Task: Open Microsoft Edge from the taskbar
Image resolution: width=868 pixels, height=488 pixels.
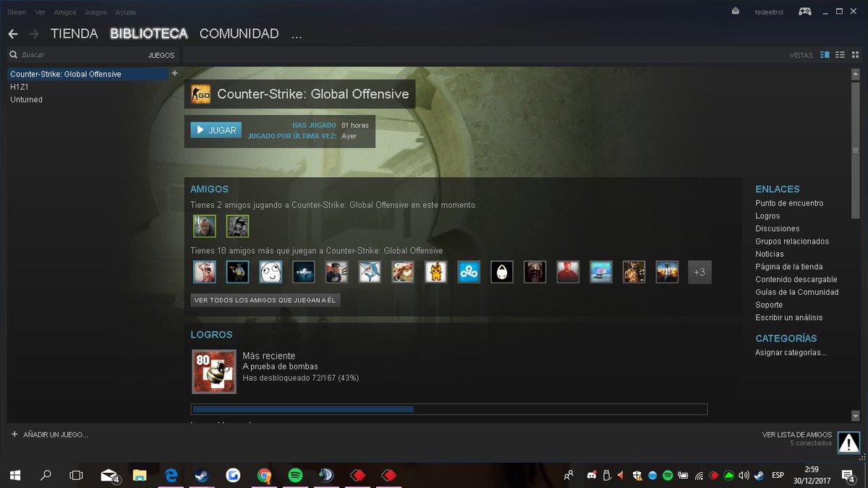Action: (x=171, y=475)
